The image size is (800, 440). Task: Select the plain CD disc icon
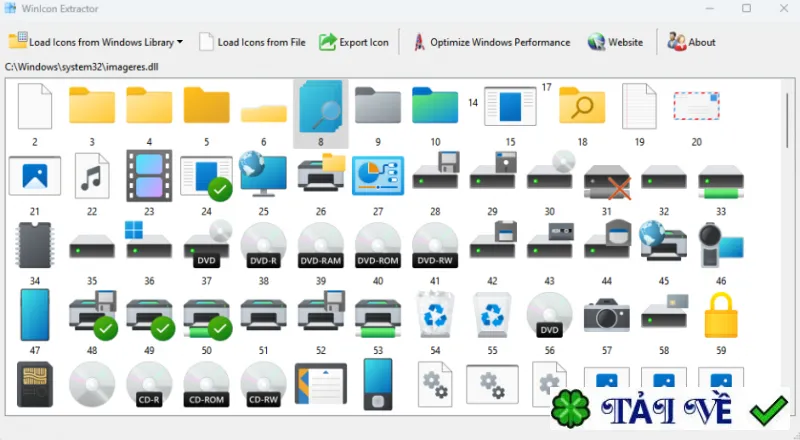(x=92, y=384)
